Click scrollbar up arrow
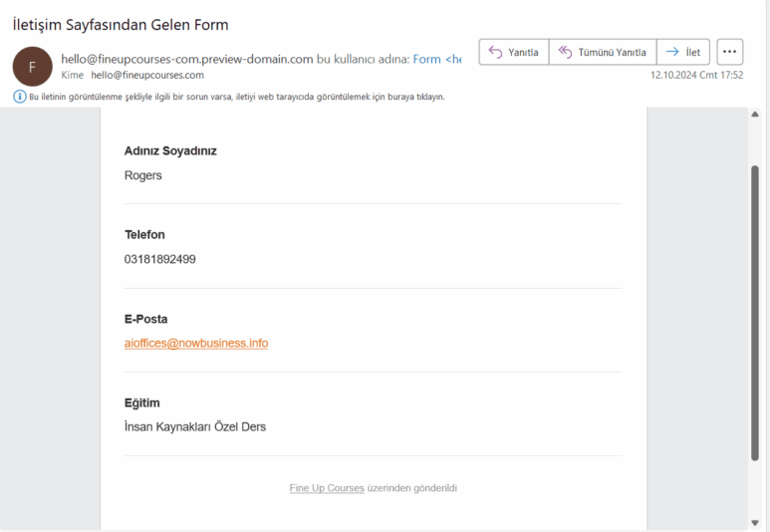Viewport: 770px width, 532px height. pyautogui.click(x=754, y=115)
